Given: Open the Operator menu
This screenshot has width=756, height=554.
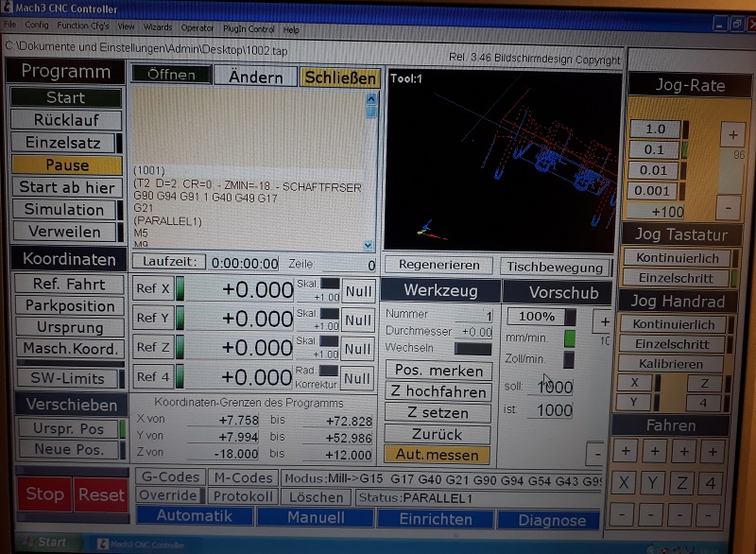Looking at the screenshot, I should click(x=198, y=28).
